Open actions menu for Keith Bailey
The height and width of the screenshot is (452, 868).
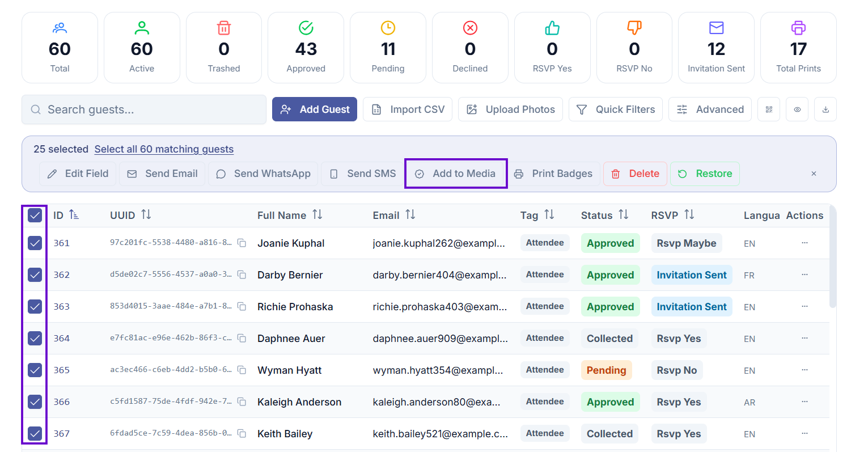click(805, 433)
